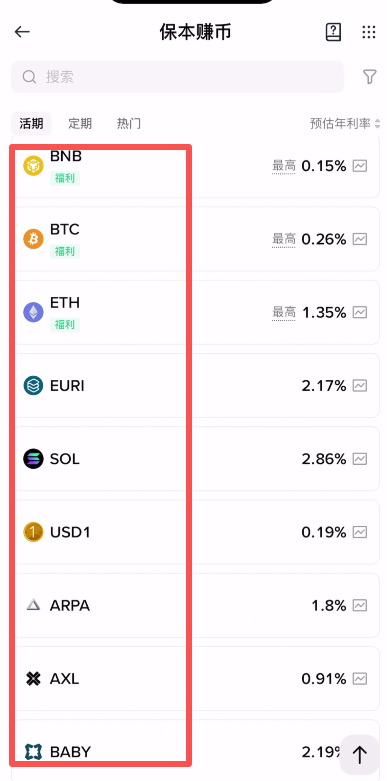The width and height of the screenshot is (387, 781).
Task: View the SOL rate chart icon
Action: coord(360,459)
